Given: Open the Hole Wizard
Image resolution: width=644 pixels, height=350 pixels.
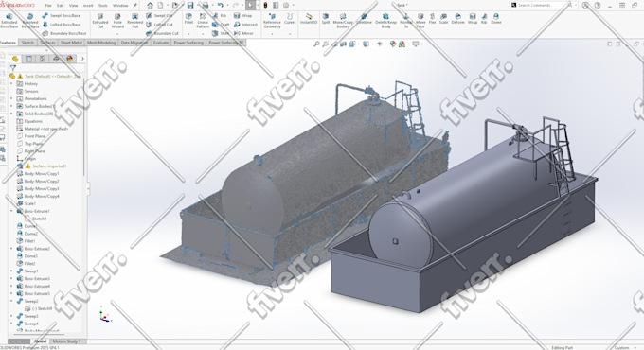Looking at the screenshot, I should [117, 21].
